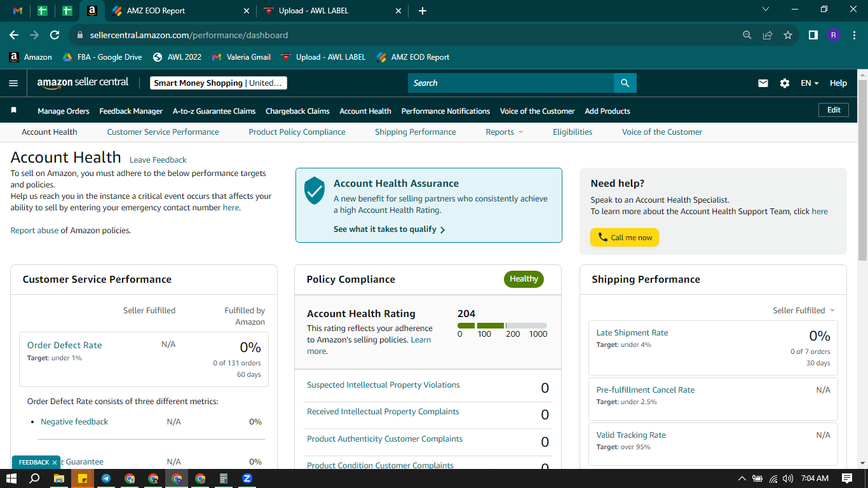Open Chargeback Claims menu item

coord(297,111)
